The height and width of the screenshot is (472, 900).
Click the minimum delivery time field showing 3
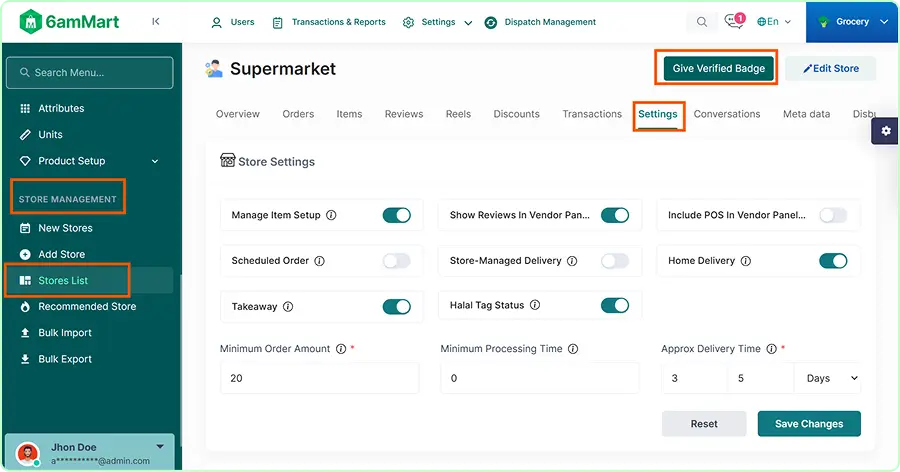click(x=695, y=378)
